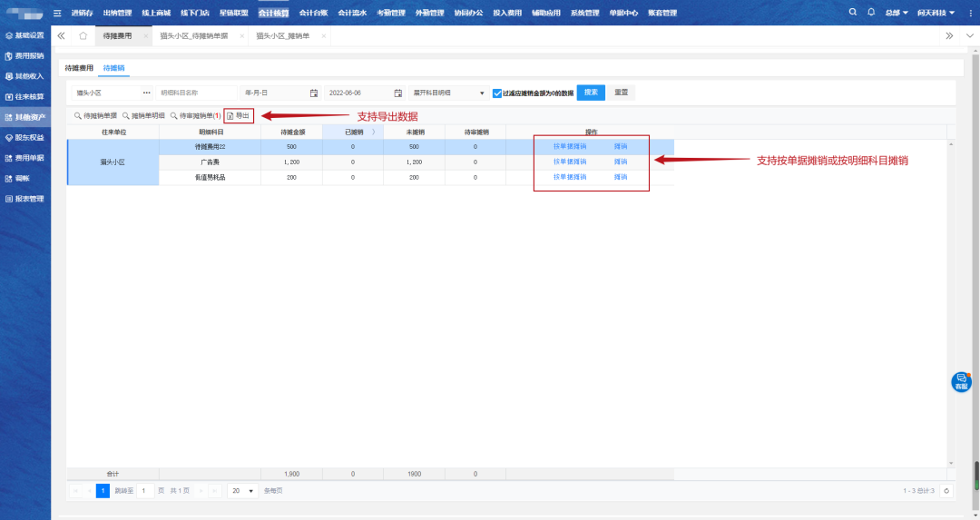Click the 重置 reset button
This screenshot has width=980, height=520.
622,93
